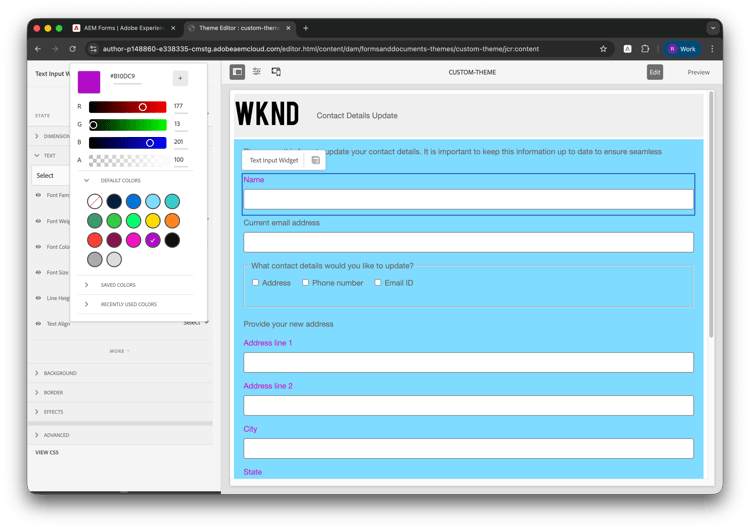Switch to Theme Editor browser tab
750x530 pixels.
(x=239, y=28)
